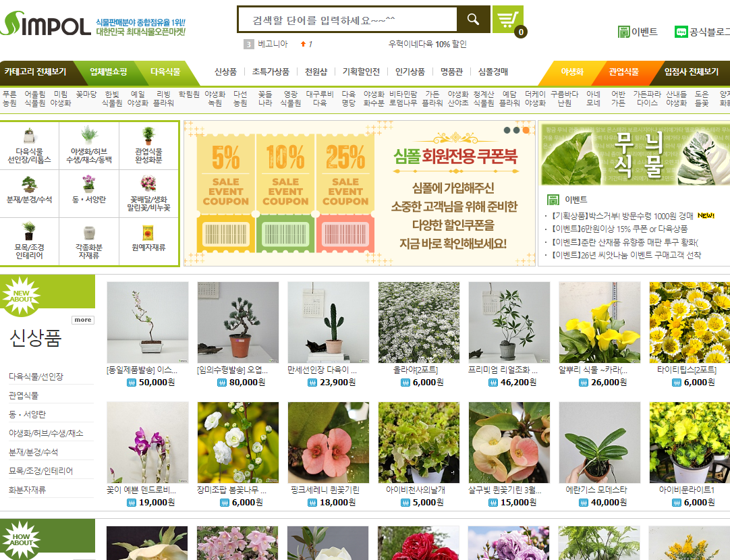Viewport: 730px width, 560px height.
Task: Open the 인기상품 menu item
Action: 410,72
